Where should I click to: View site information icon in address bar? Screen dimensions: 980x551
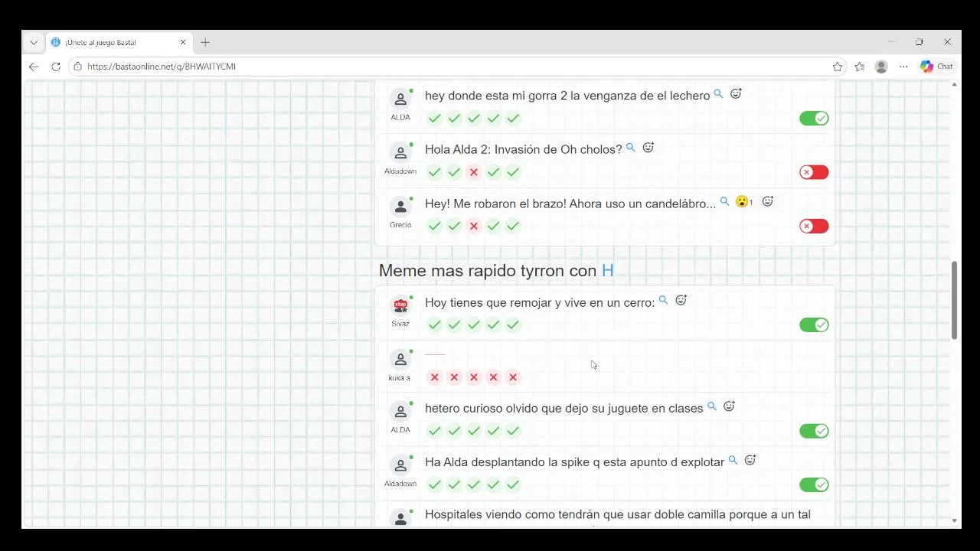pos(77,67)
